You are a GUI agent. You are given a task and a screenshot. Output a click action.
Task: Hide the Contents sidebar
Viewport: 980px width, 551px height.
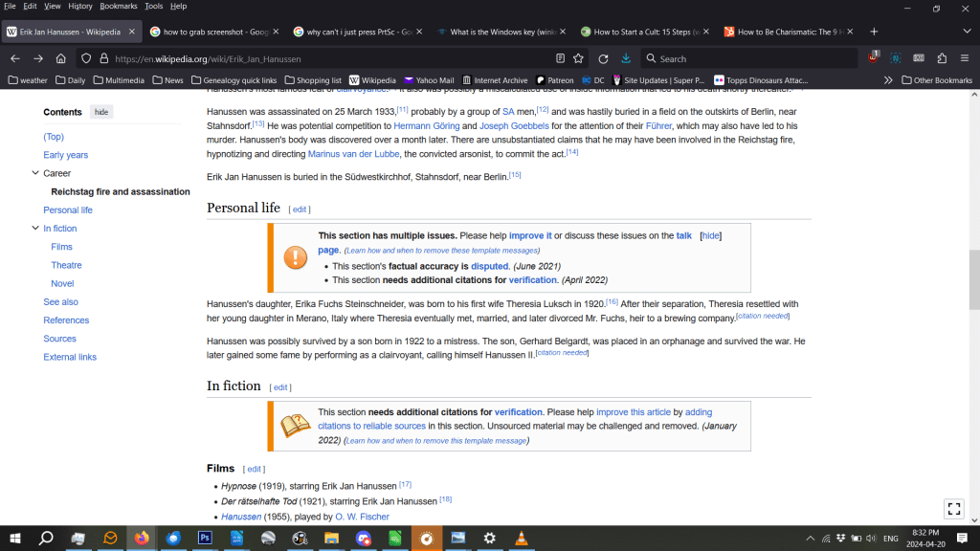point(100,112)
